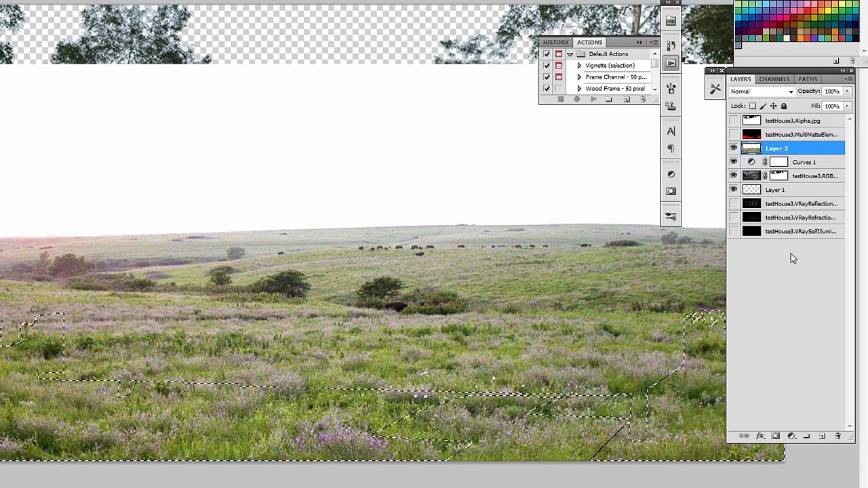Viewport: 868px width, 488px height.
Task: Open the Character panel icon
Action: pyautogui.click(x=671, y=131)
